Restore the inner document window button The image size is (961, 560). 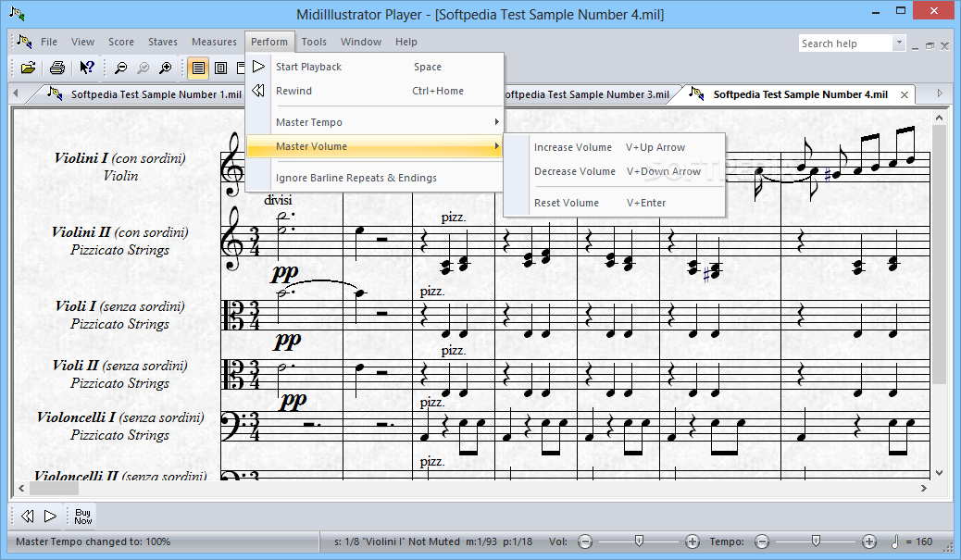click(930, 45)
